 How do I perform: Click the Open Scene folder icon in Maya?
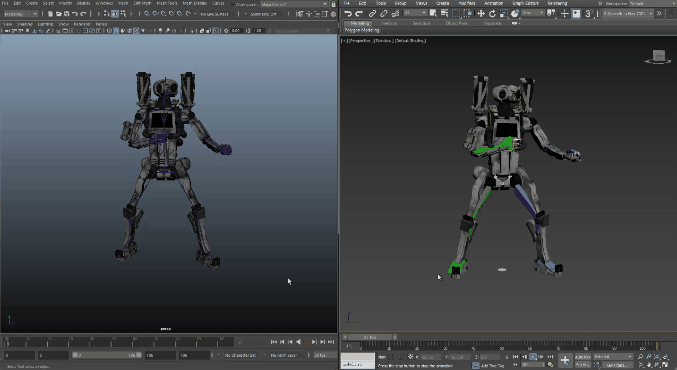click(x=58, y=14)
